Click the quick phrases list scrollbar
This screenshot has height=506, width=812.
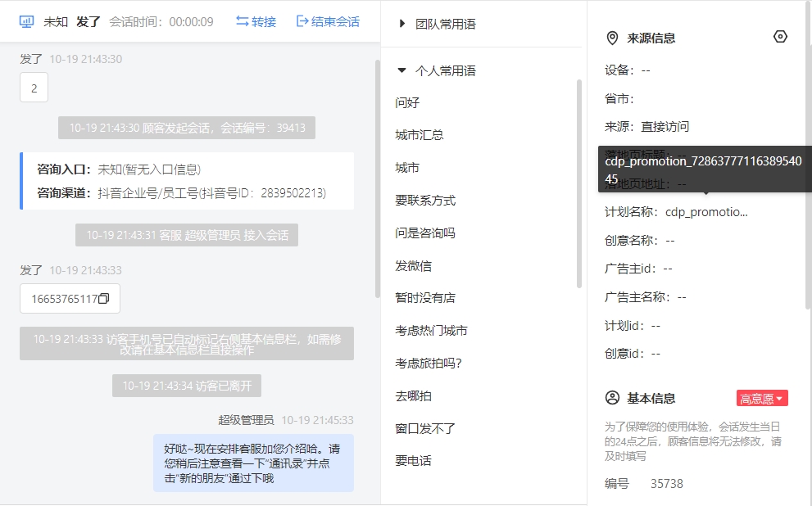click(x=579, y=183)
